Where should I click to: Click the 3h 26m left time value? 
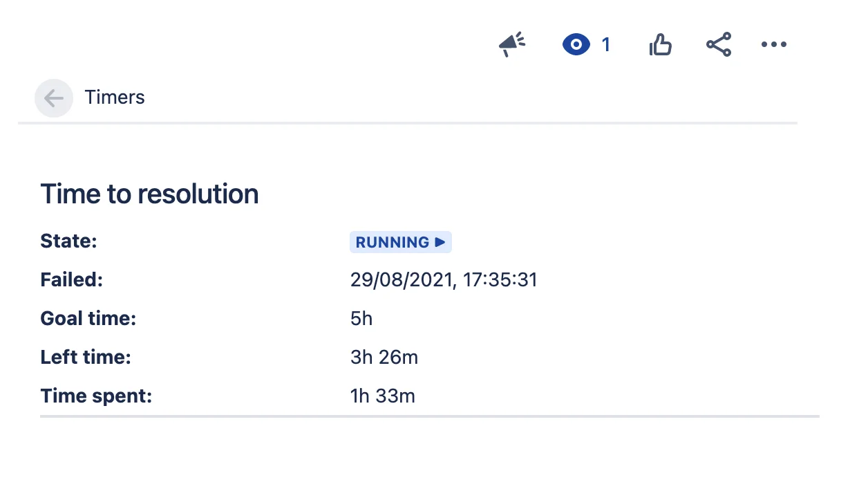(384, 358)
